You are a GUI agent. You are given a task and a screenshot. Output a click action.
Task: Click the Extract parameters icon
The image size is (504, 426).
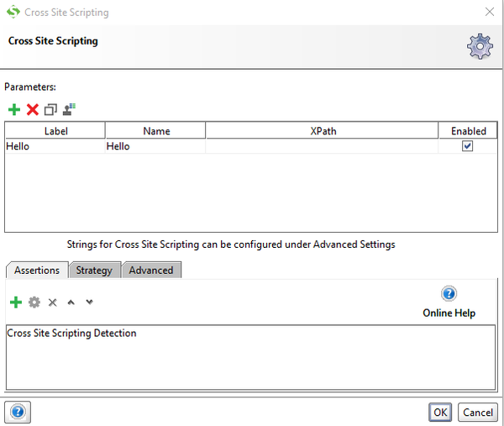(x=69, y=108)
